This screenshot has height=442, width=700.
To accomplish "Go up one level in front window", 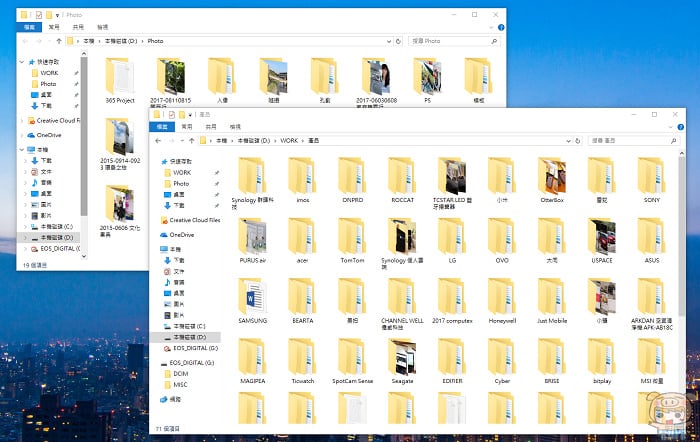I will click(x=192, y=141).
